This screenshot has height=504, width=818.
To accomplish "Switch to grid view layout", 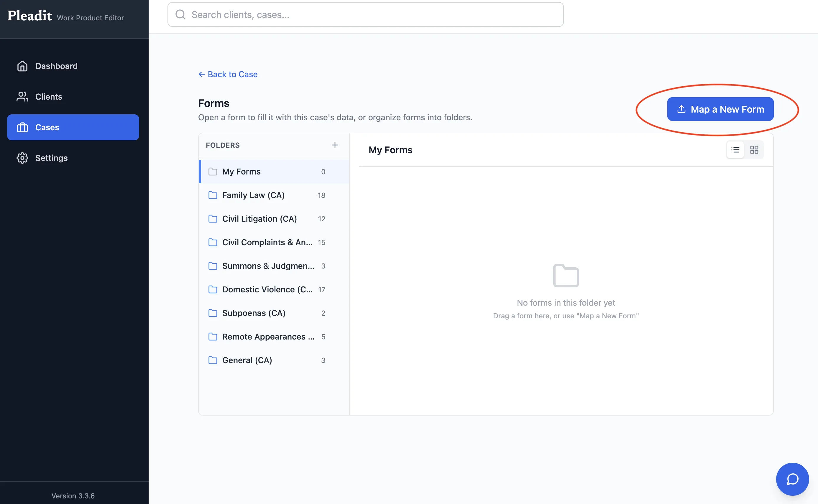I will 754,150.
